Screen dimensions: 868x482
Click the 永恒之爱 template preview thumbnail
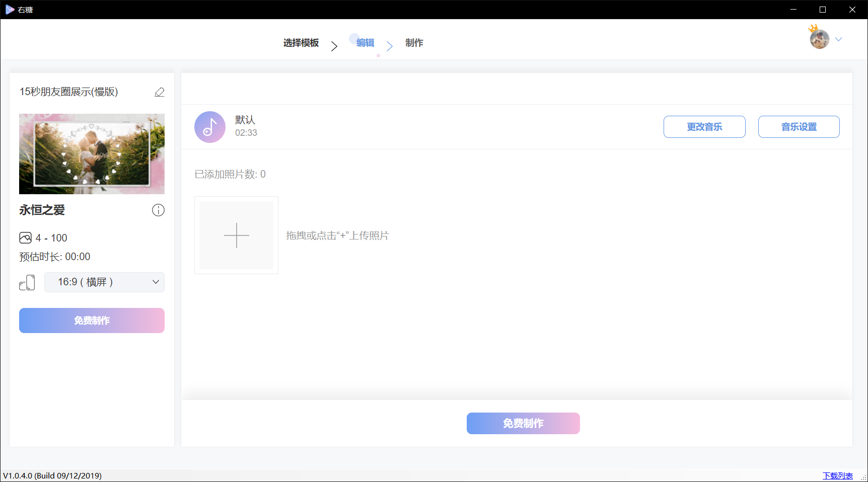pos(92,154)
